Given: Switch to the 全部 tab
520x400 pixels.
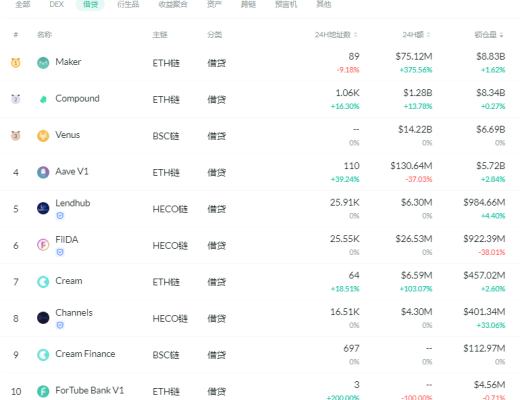Looking at the screenshot, I should [x=23, y=4].
